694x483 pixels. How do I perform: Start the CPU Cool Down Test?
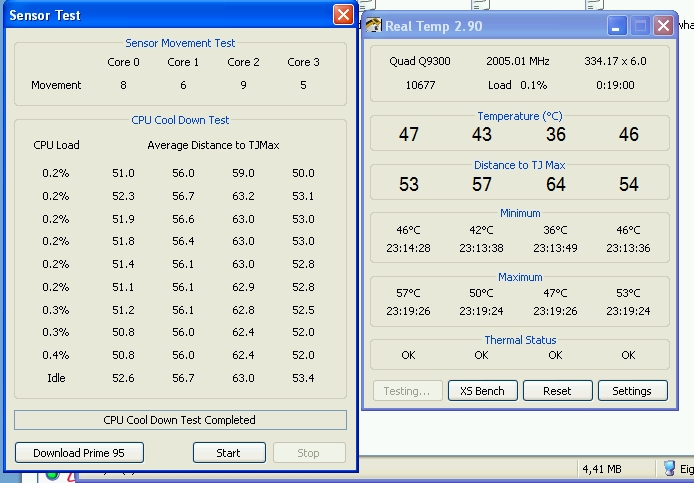(229, 452)
